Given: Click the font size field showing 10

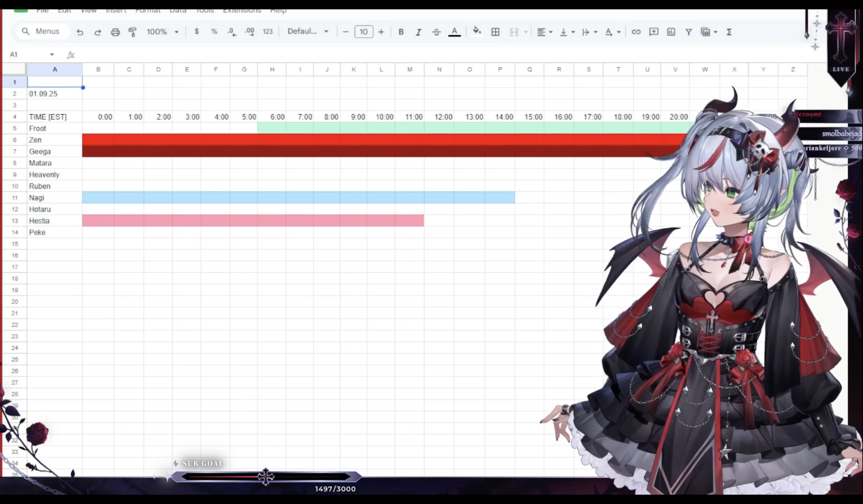Looking at the screenshot, I should point(364,32).
